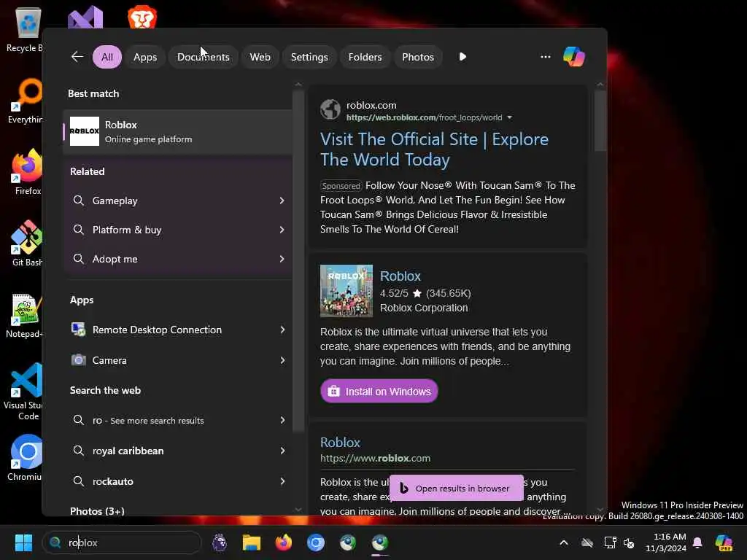Screen dimensions: 747x560
Task: Click the left results list scrollbar
Action: [298, 260]
